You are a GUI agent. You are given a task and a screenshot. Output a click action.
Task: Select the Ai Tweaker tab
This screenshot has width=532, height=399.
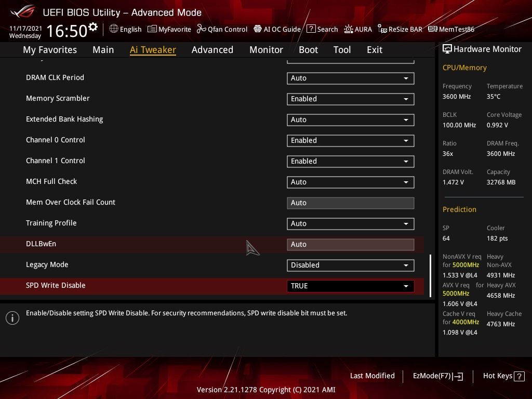click(x=153, y=49)
